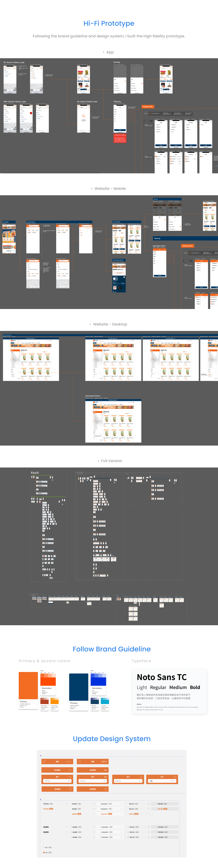Image resolution: width=218 pixels, height=868 pixels.
Task: Pick the Primary orange color swatch
Action: 28,686
